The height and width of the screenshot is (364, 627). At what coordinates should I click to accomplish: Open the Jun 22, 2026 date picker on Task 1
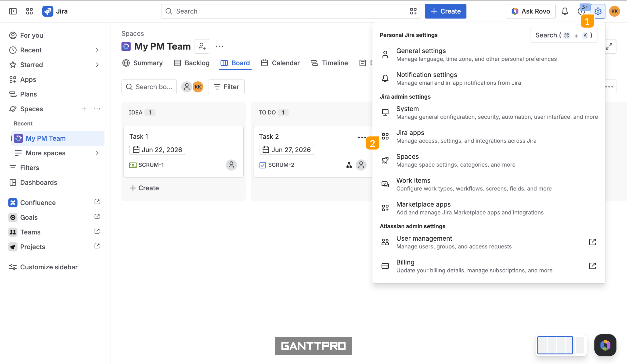coord(157,150)
